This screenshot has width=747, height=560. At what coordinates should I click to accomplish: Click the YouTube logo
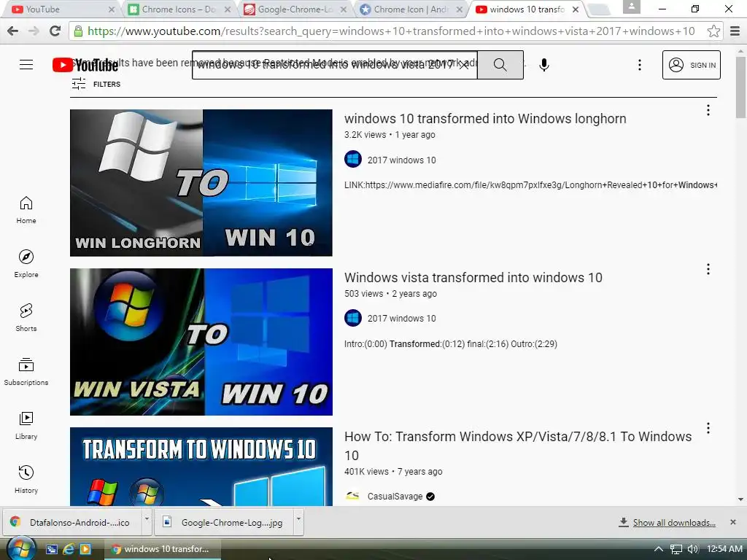pyautogui.click(x=85, y=65)
